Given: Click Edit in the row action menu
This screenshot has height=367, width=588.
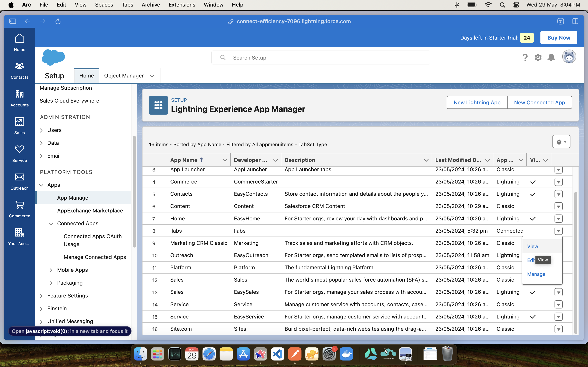Looking at the screenshot, I should (530, 260).
